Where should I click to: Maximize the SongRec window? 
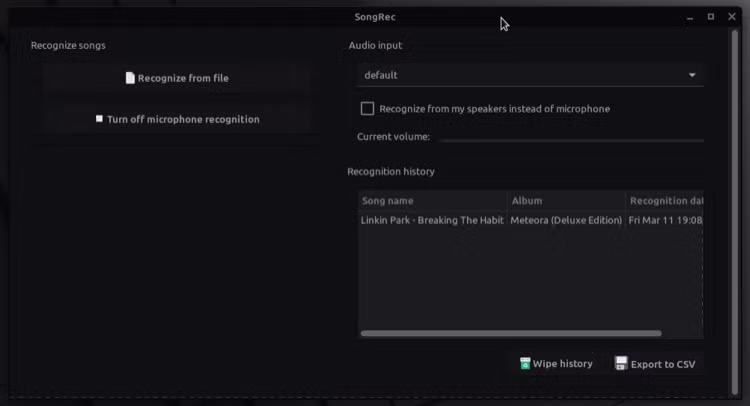point(711,17)
